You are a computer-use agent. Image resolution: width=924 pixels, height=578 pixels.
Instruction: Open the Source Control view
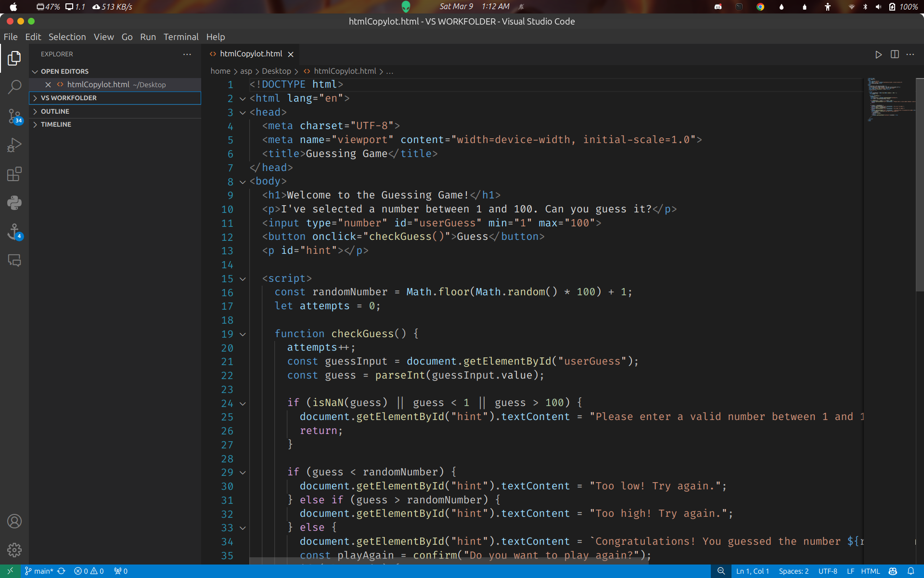tap(14, 116)
